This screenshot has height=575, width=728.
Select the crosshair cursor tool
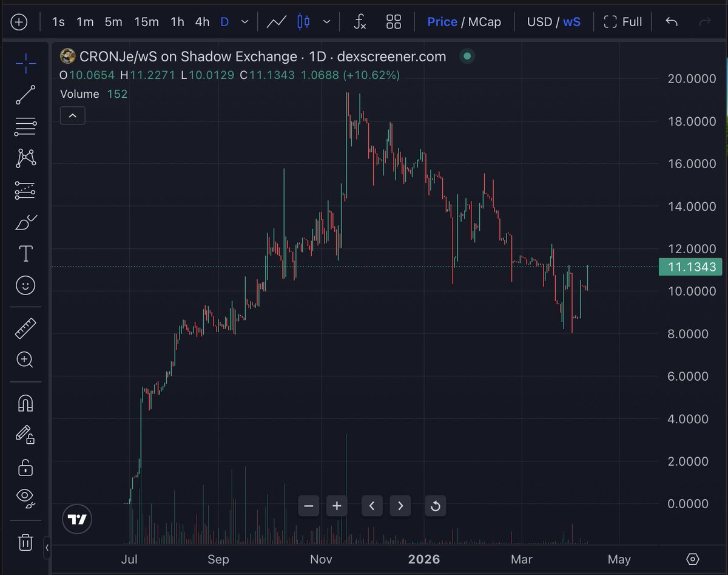click(x=25, y=62)
